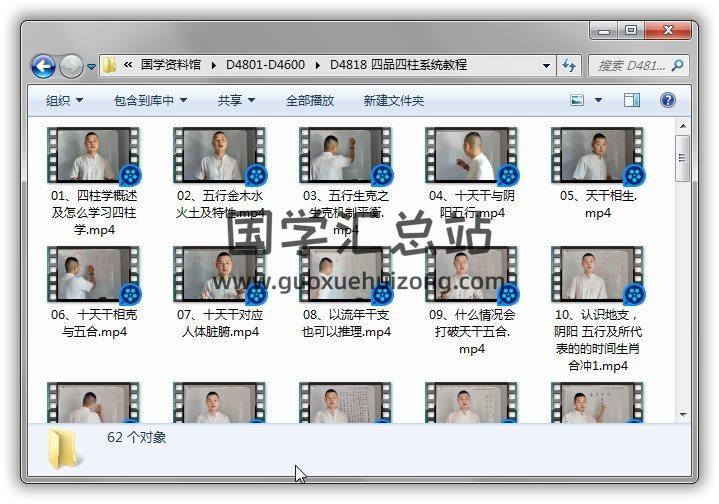
Task: Open address bar history dropdown
Action: [546, 66]
